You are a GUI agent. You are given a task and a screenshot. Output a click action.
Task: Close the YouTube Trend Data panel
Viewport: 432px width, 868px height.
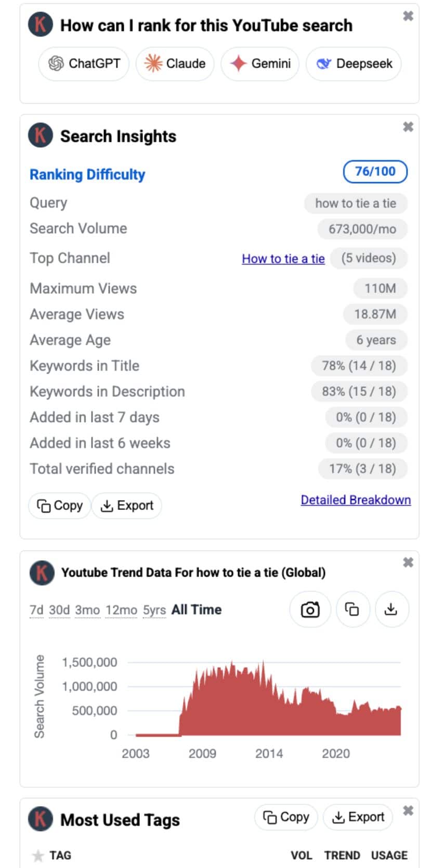(x=408, y=562)
